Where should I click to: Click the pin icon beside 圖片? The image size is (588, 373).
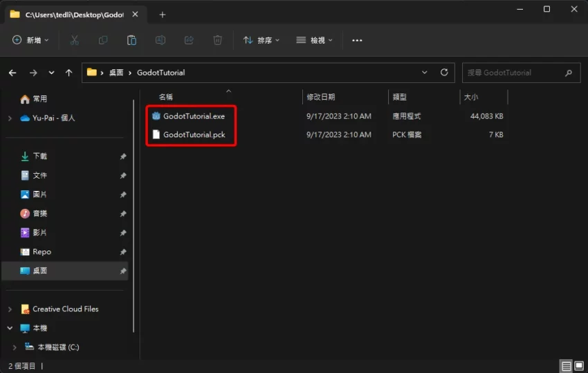click(x=123, y=194)
